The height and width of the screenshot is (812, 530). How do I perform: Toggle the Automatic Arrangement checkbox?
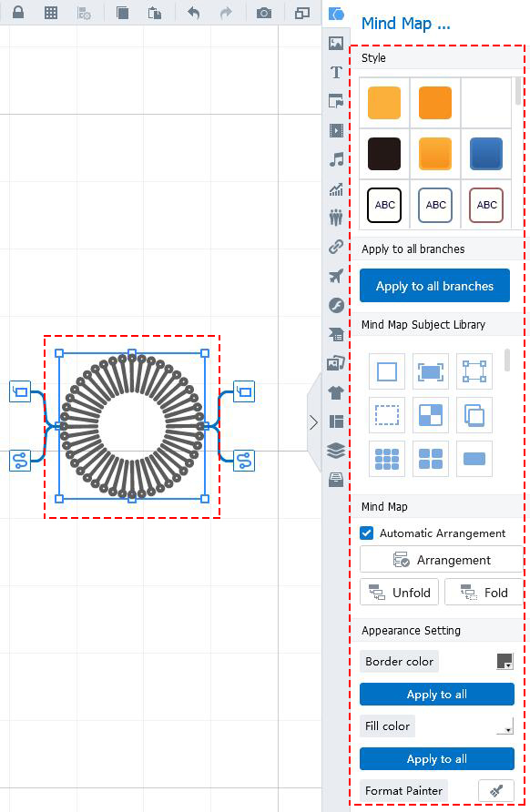click(x=367, y=533)
